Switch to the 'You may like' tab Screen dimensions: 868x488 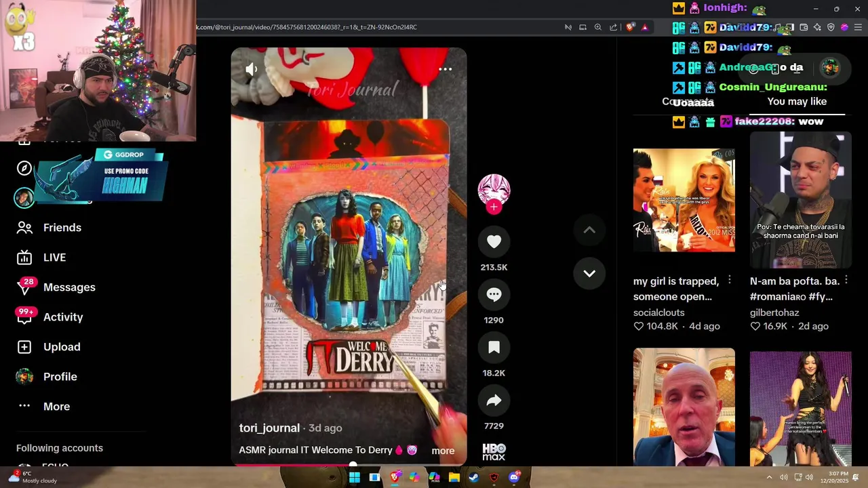pyautogui.click(x=797, y=102)
